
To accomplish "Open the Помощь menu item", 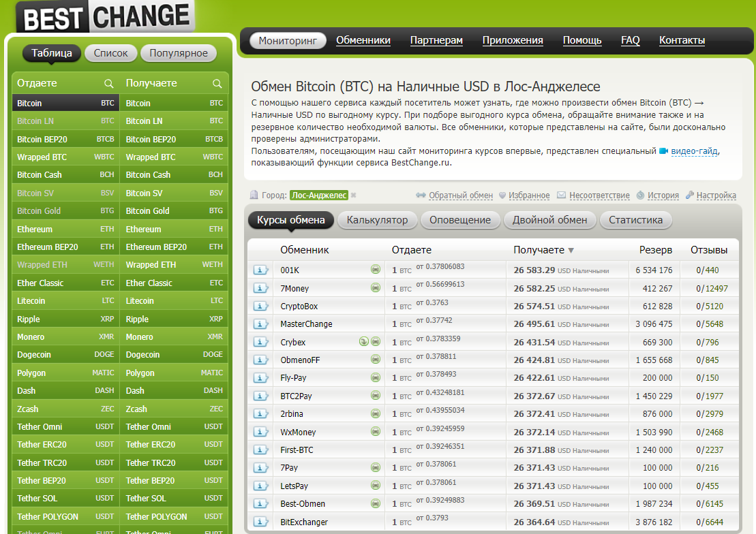I will tap(582, 40).
